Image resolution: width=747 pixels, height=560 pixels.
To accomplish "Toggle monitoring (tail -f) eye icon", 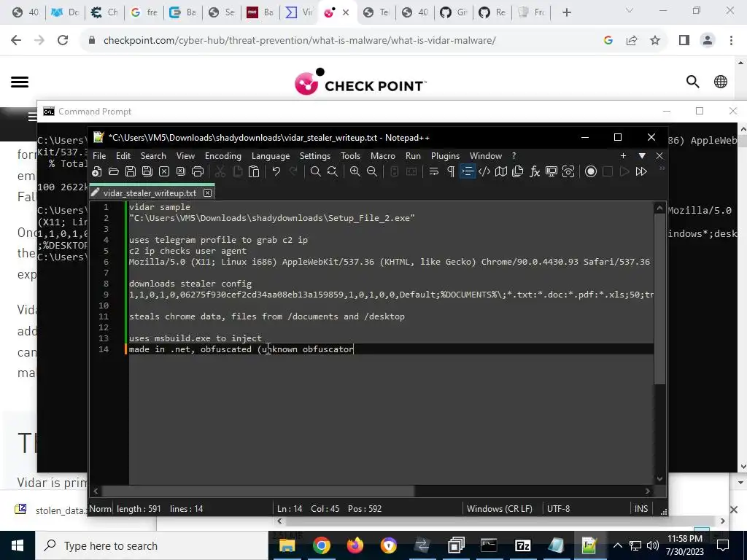I will click(568, 171).
